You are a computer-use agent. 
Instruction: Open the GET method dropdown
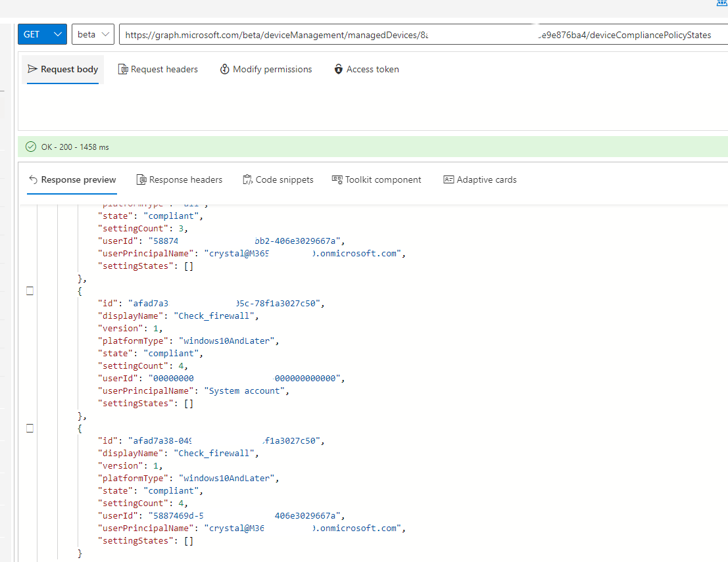tap(42, 34)
